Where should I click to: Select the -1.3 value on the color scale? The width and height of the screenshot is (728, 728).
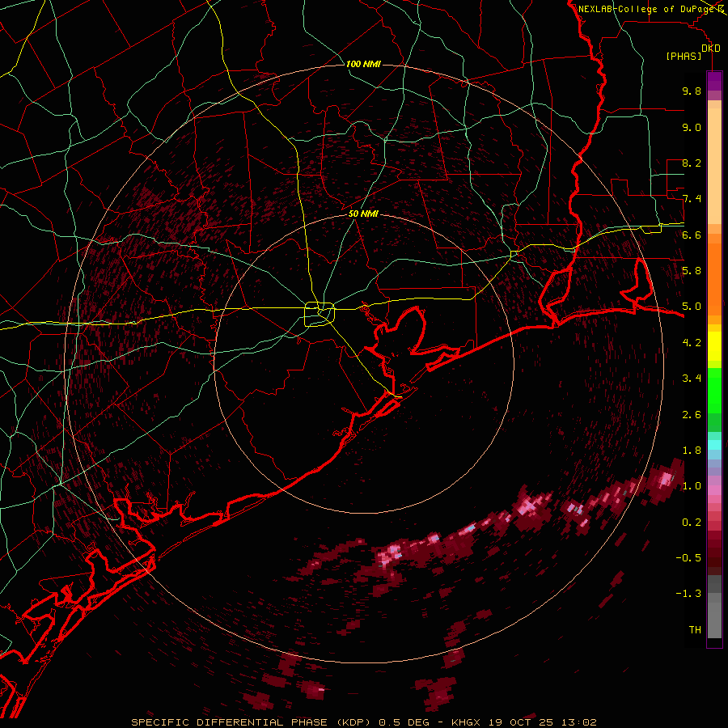[688, 594]
